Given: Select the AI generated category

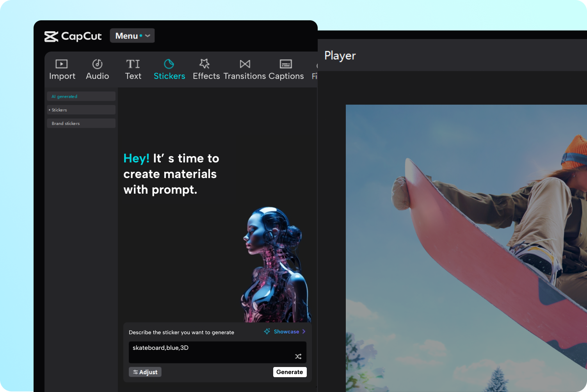Looking at the screenshot, I should (81, 96).
